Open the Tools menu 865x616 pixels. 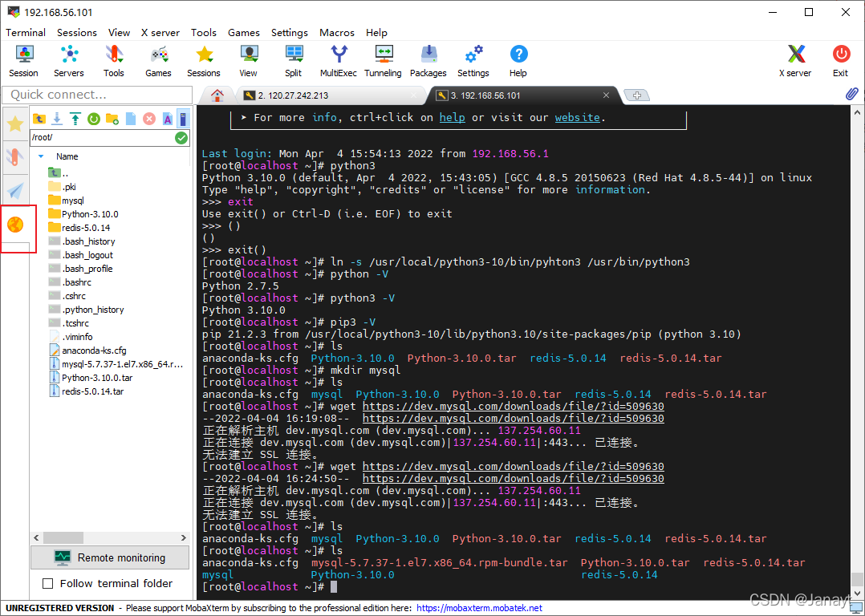(204, 33)
